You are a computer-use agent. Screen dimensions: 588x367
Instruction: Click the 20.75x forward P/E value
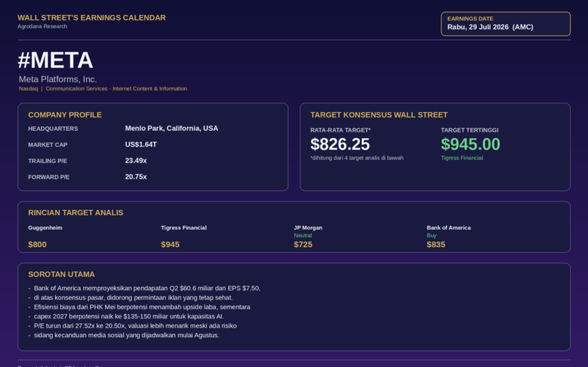coord(136,176)
